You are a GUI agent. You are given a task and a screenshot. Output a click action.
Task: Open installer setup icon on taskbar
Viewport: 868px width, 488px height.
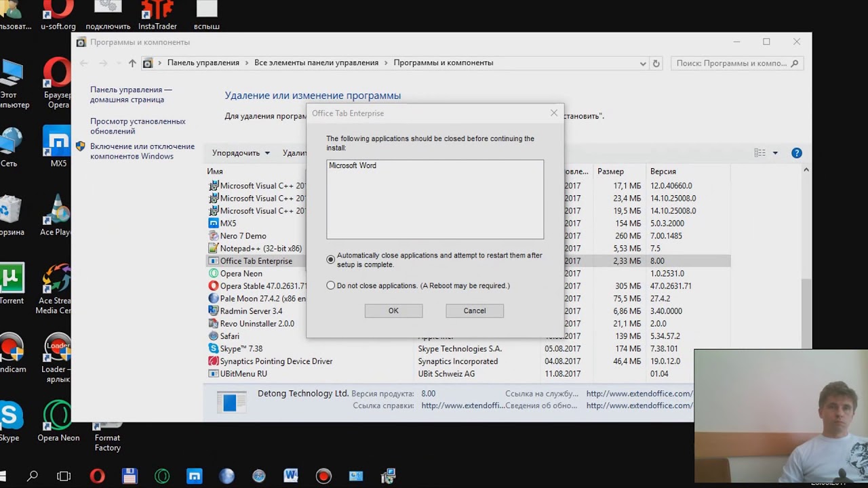pyautogui.click(x=389, y=476)
